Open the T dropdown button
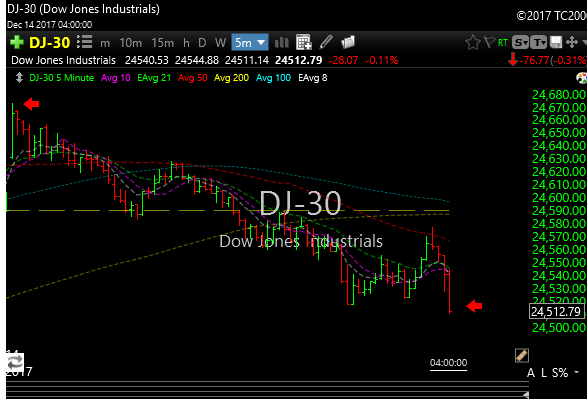 coord(538,42)
